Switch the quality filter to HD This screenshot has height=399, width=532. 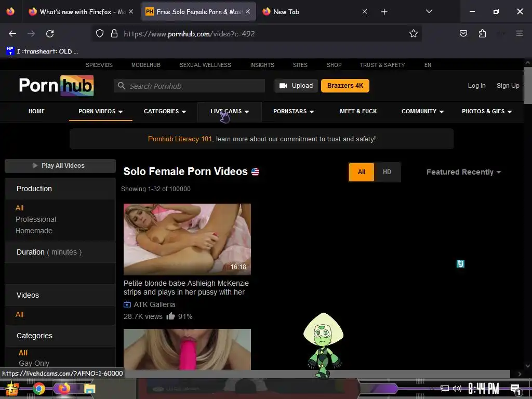387,172
